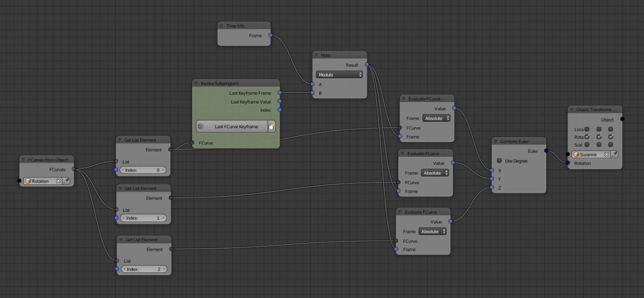This screenshot has width=644, height=298.
Task: Increase Index 2 with its right arrow
Action: (x=164, y=268)
